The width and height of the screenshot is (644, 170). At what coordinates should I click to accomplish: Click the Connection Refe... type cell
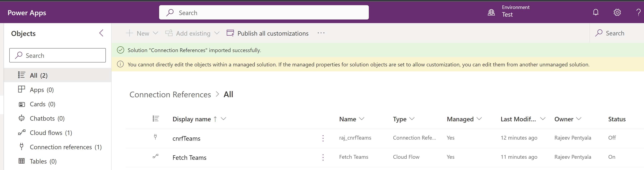(414, 138)
